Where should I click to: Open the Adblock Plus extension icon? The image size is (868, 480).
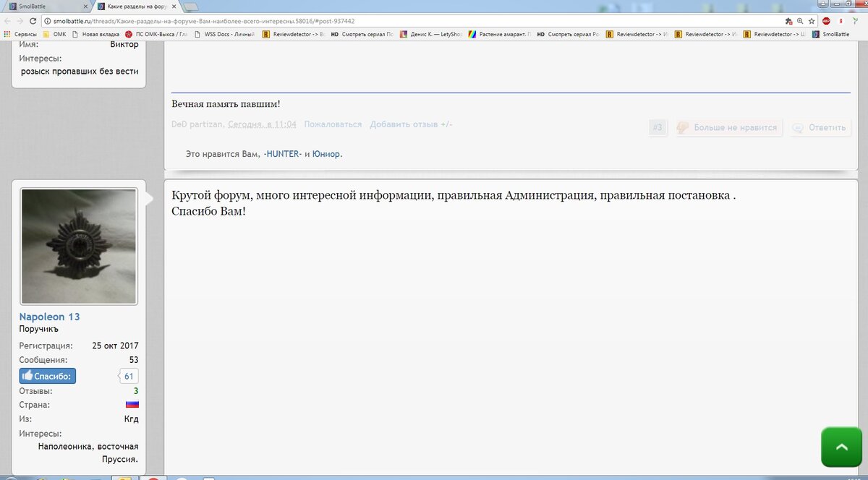point(826,21)
